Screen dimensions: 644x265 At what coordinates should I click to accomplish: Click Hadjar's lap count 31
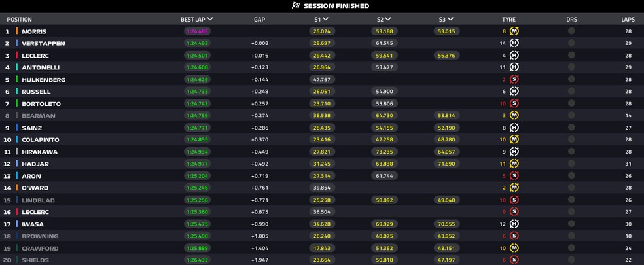(628, 164)
